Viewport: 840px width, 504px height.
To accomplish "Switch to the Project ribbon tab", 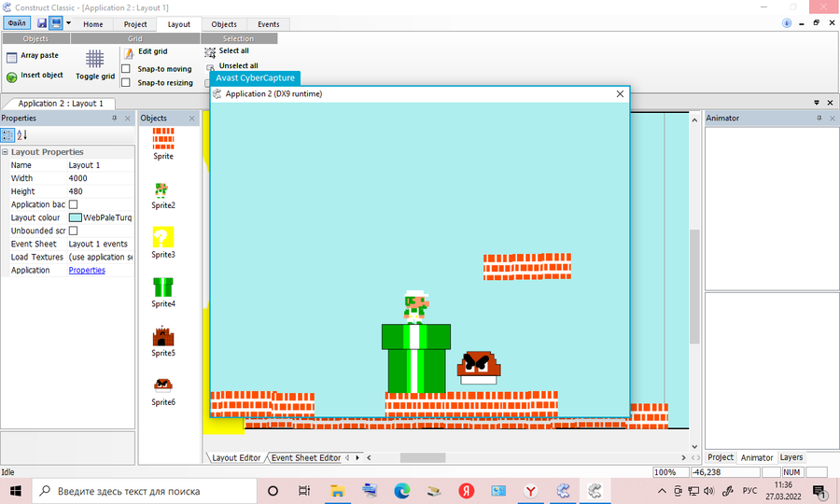I will (135, 24).
